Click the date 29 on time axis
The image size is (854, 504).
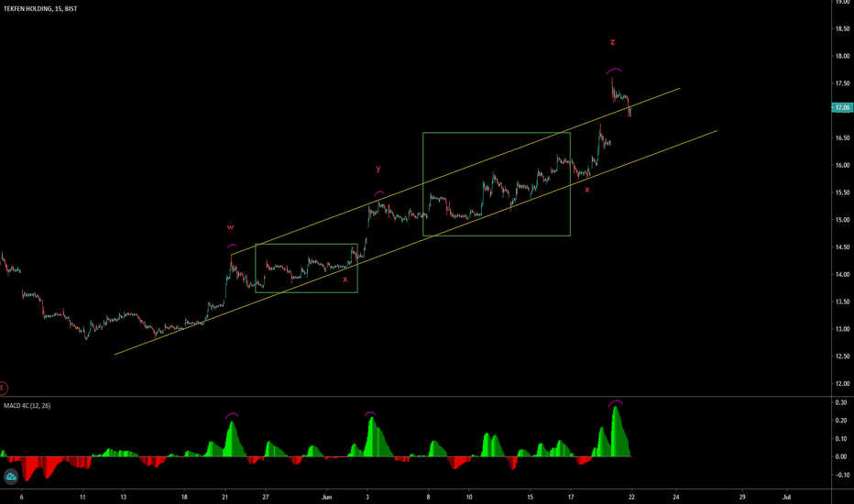(742, 497)
